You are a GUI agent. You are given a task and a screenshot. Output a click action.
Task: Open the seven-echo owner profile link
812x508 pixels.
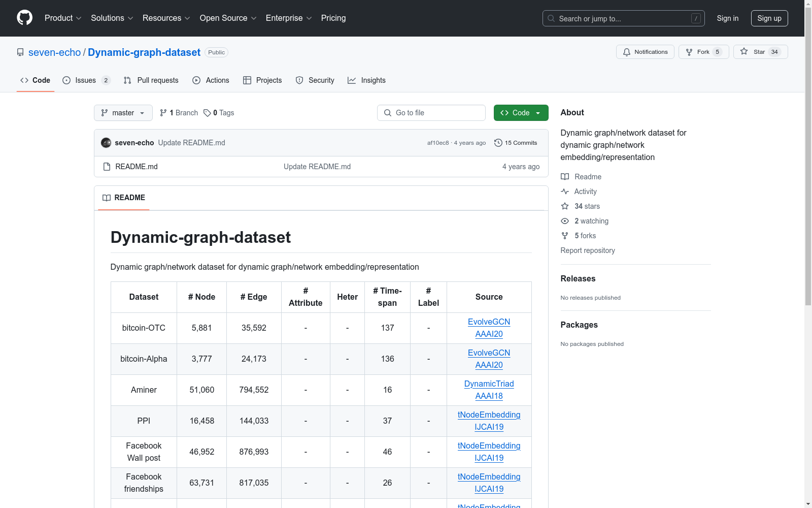pos(54,52)
